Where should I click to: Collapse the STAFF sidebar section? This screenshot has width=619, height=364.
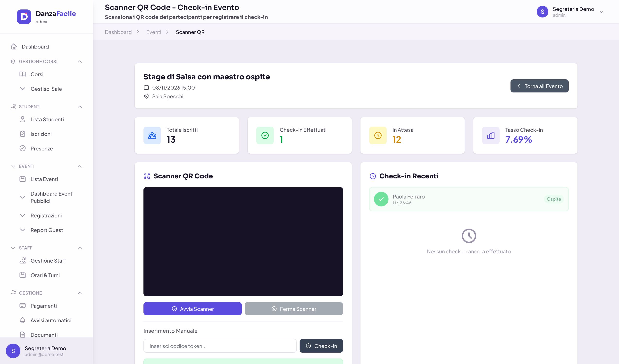click(x=80, y=248)
